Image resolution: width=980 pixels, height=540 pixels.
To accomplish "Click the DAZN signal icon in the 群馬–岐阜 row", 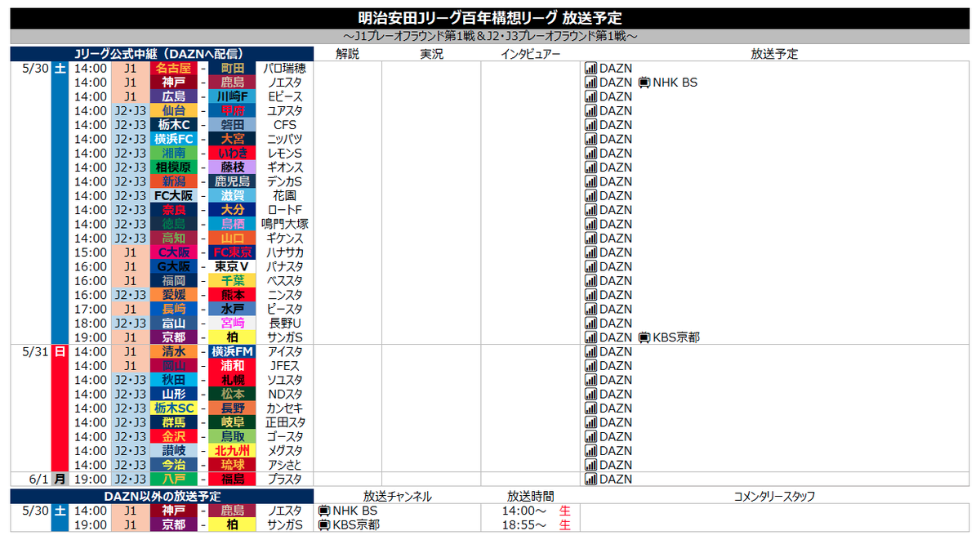I will pyautogui.click(x=591, y=422).
